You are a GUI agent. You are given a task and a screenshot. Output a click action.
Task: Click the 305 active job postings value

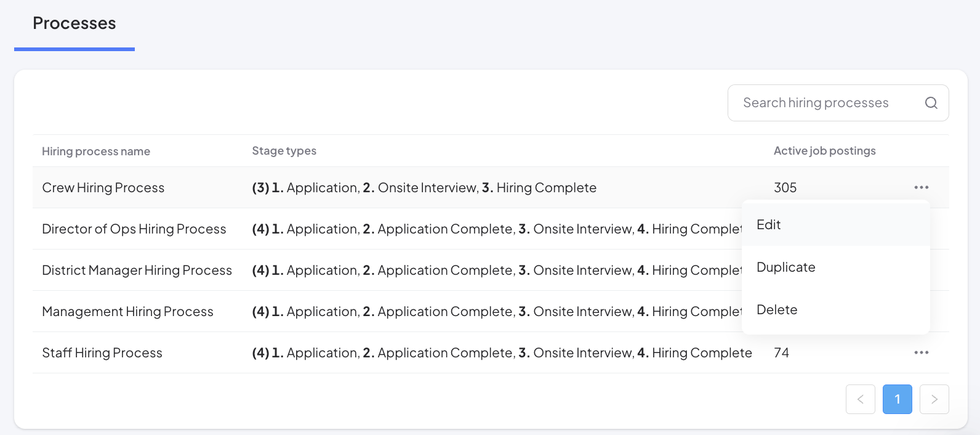785,188
